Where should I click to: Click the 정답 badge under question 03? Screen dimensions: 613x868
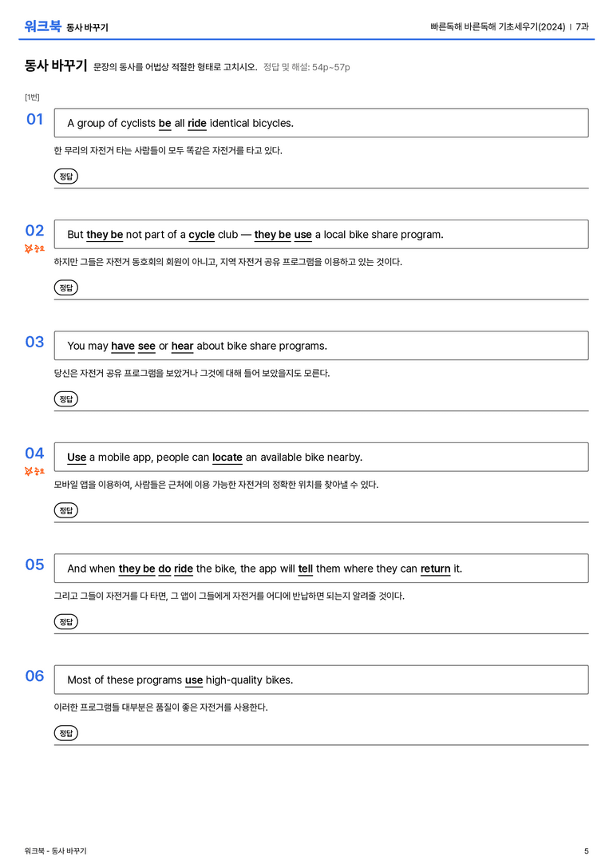[x=65, y=398]
